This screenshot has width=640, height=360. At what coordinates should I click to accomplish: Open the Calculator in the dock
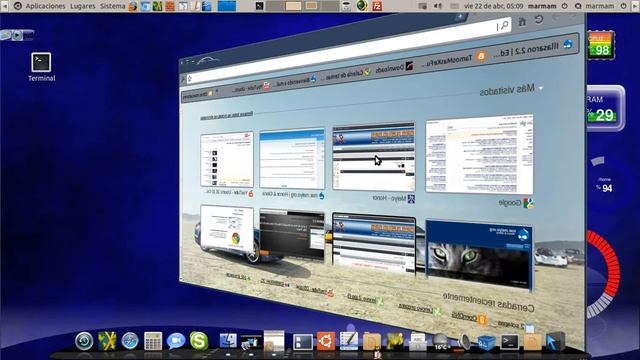click(x=153, y=341)
